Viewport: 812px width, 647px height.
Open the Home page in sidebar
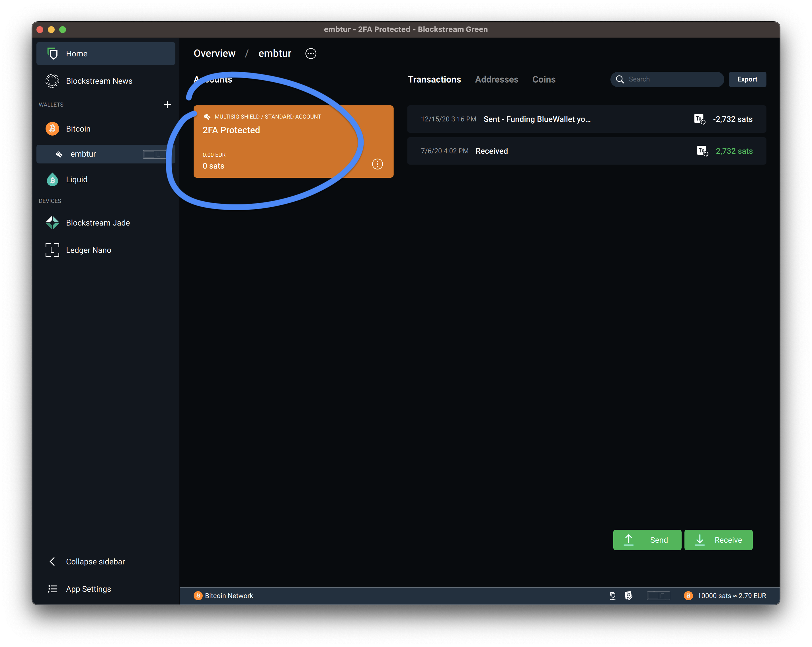[x=106, y=54]
